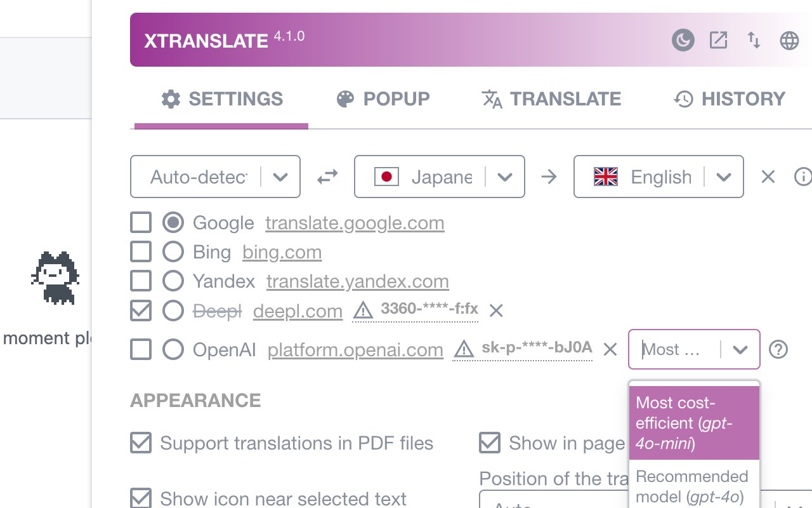Expand Auto-detect source language dropdown

coord(280,177)
